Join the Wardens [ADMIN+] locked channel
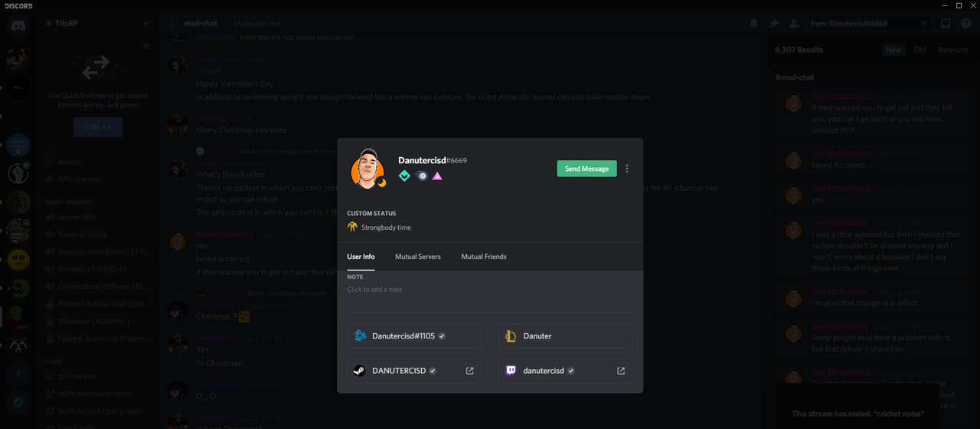 click(98, 321)
